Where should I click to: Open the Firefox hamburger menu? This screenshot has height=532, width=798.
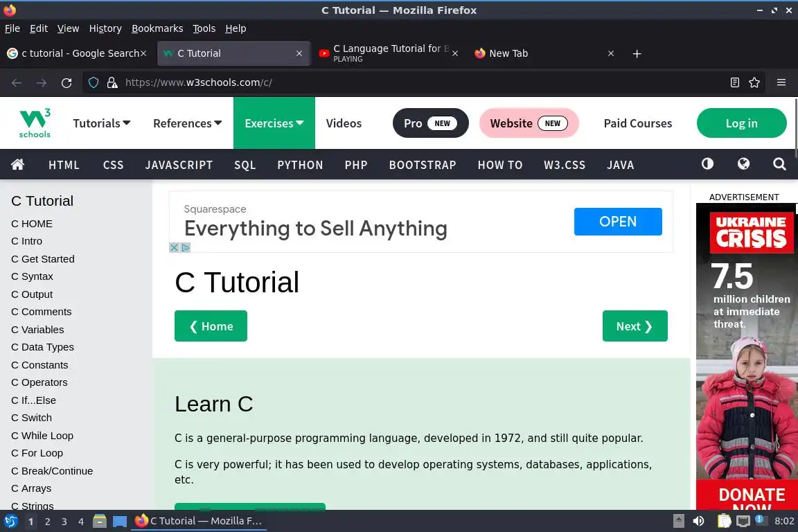click(x=781, y=82)
